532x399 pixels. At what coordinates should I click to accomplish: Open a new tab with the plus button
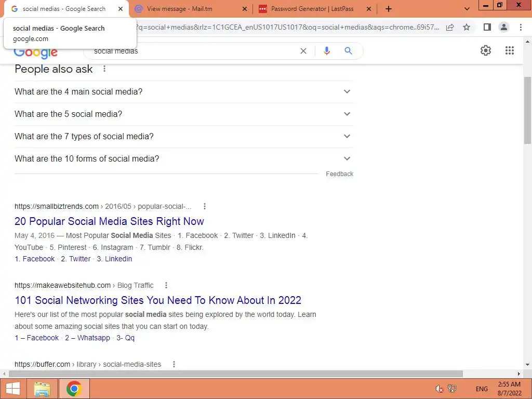click(389, 9)
